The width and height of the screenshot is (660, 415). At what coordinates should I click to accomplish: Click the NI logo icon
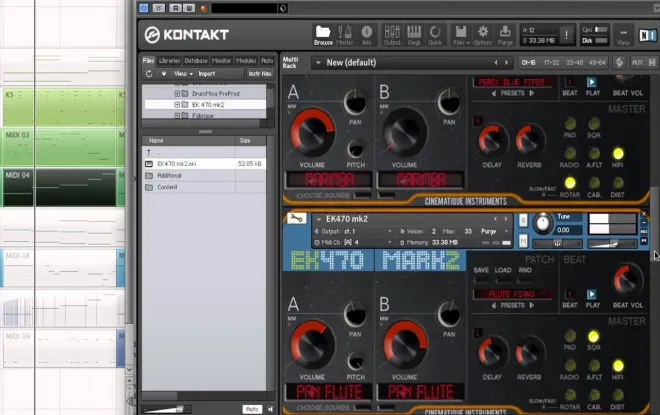pos(647,35)
